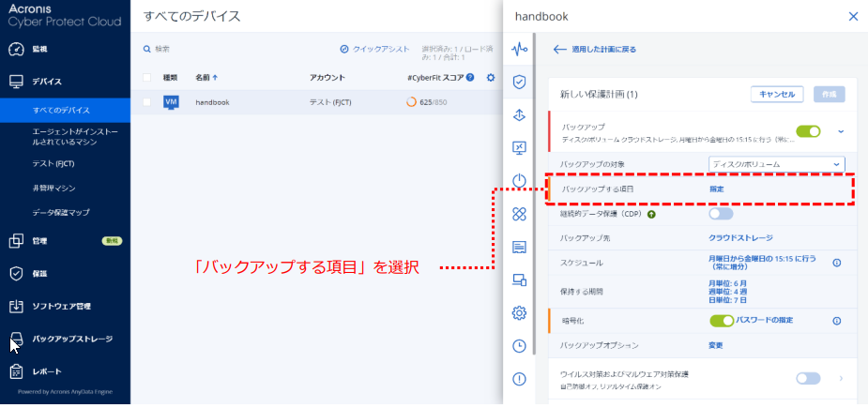The image size is (868, 408).
Task: Click the #CyberFit score help icon
Action: click(470, 77)
